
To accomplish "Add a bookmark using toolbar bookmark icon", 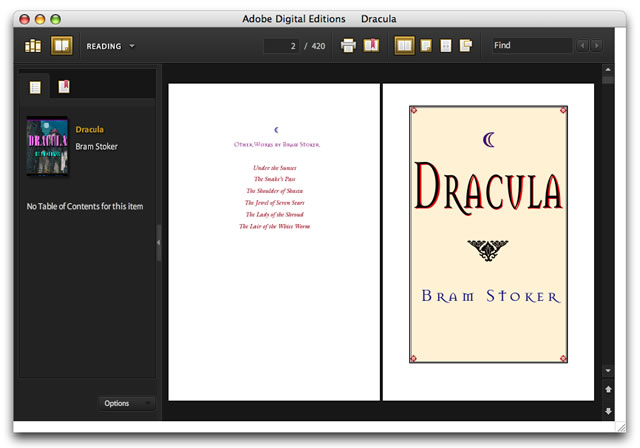I will coord(371,45).
